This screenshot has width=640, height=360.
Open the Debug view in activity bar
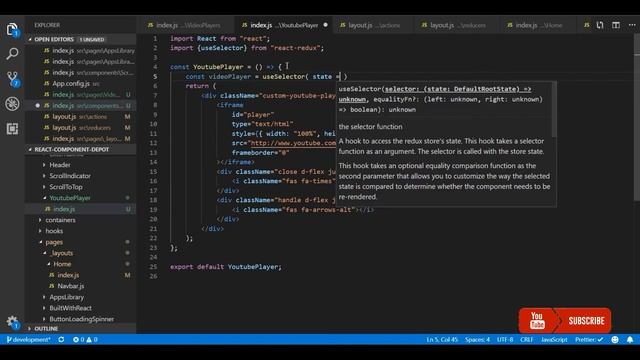click(12, 104)
